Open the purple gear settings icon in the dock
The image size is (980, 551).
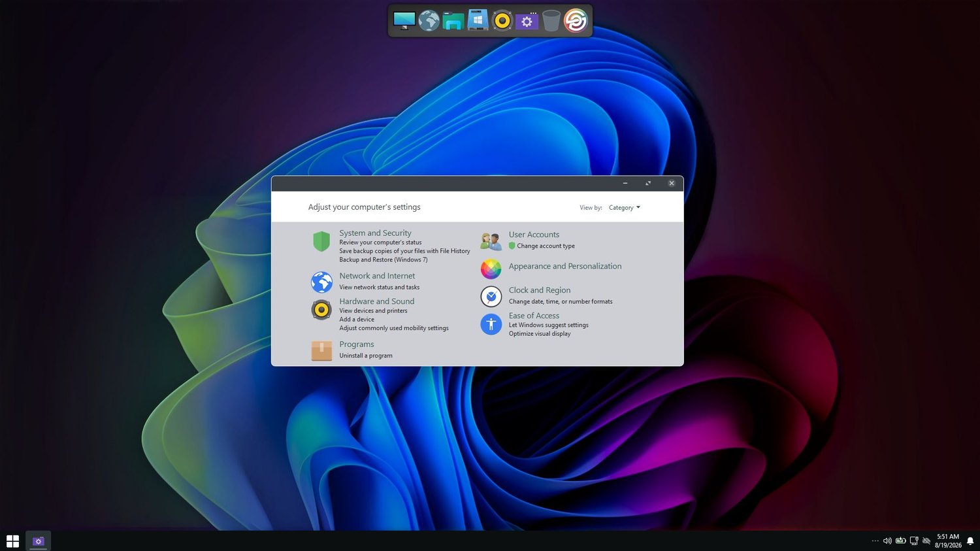(x=527, y=21)
